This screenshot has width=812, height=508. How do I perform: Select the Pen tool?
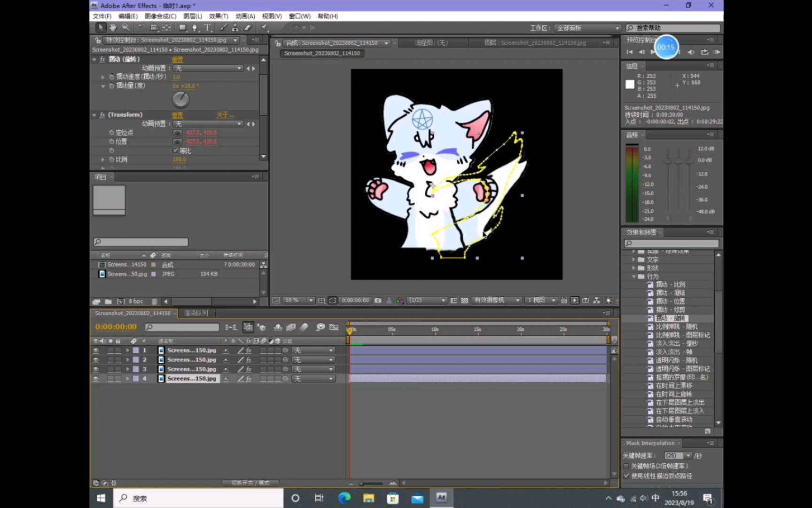tap(195, 28)
